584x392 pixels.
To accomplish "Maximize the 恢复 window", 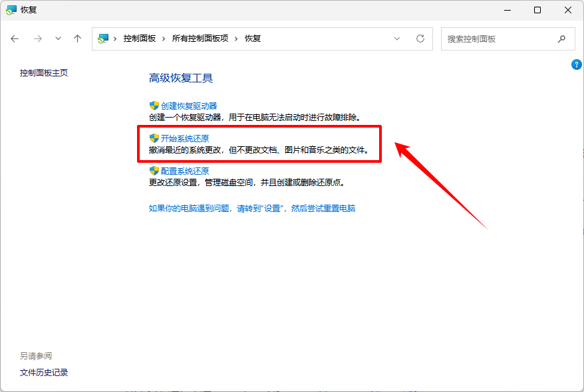I will (537, 10).
